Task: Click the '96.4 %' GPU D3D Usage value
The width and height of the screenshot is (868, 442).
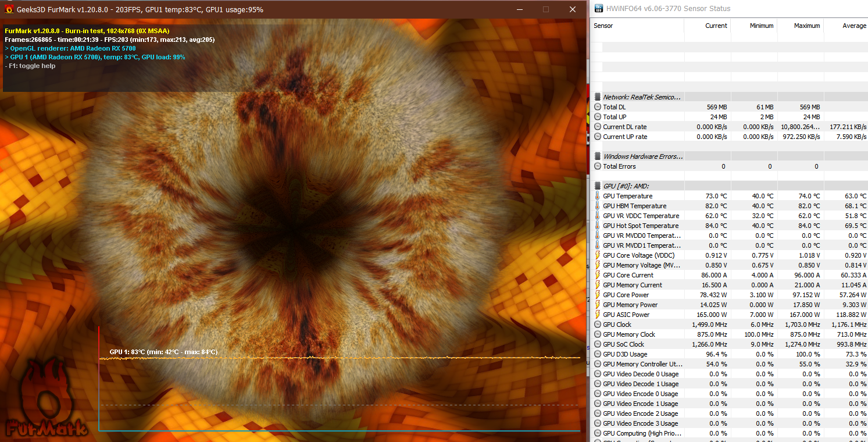Action: [716, 354]
